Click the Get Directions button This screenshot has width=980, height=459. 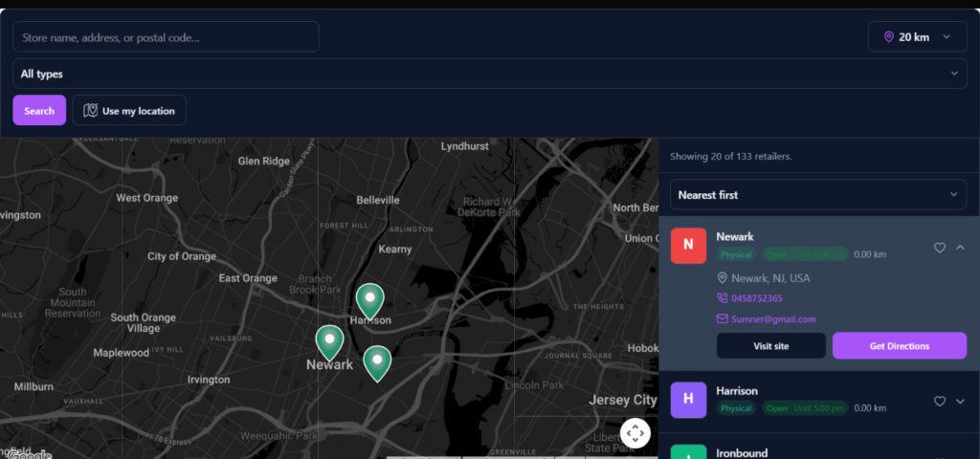tap(900, 346)
